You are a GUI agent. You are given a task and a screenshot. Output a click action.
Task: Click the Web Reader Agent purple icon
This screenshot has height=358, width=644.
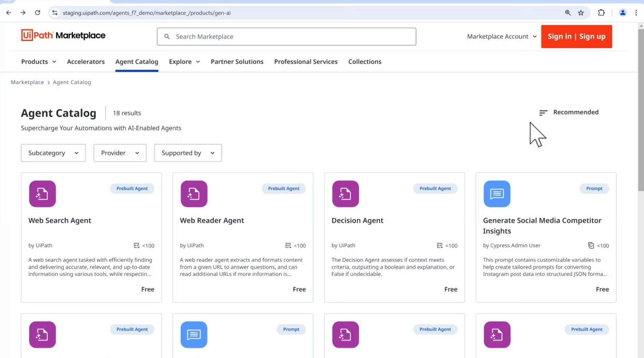[194, 194]
